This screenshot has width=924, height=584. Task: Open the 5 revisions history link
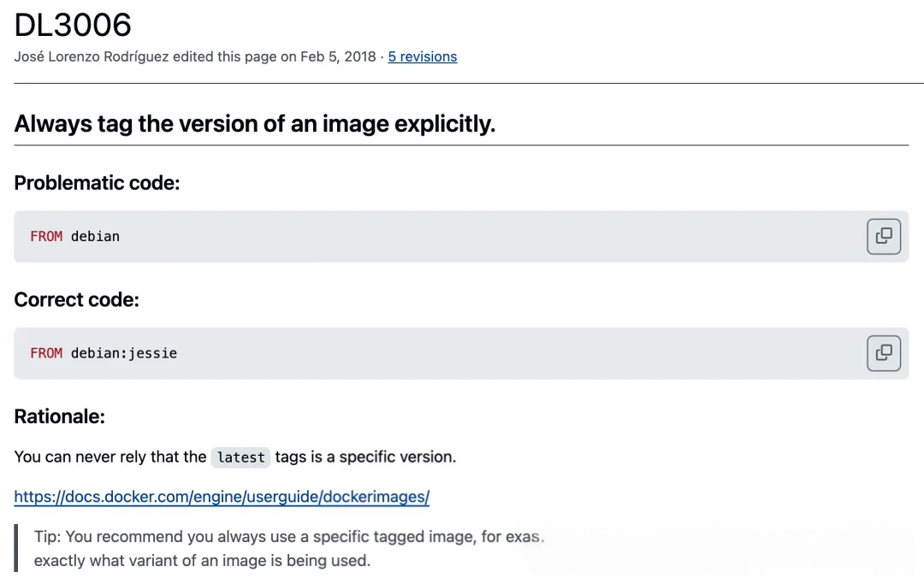click(422, 56)
